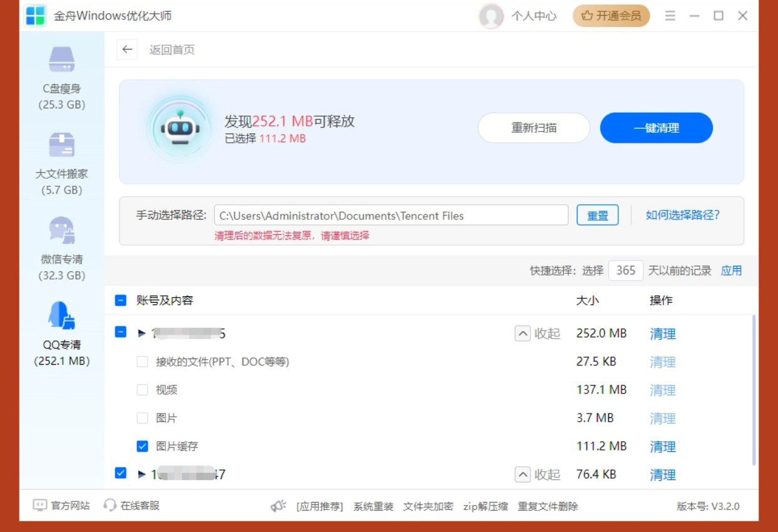Click the megaphone 应用推荐 icon
Image resolution: width=778 pixels, height=532 pixels.
pyautogui.click(x=279, y=506)
